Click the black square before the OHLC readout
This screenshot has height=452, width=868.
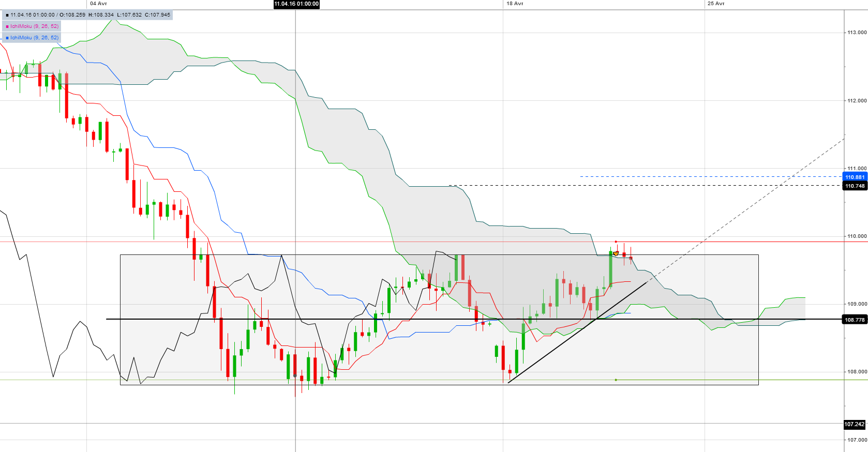[x=7, y=15]
